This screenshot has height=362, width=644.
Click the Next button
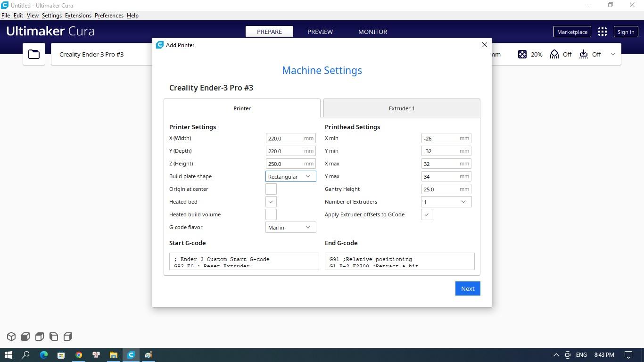point(468,288)
